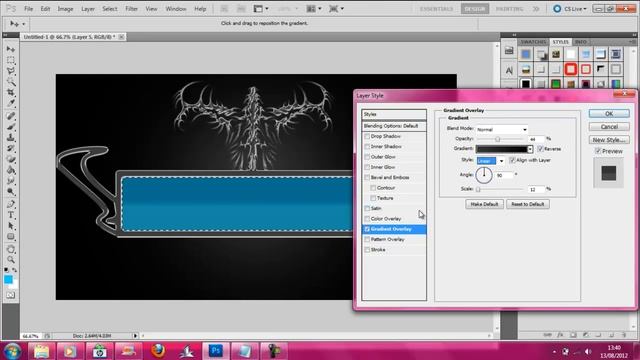The width and height of the screenshot is (640, 360).
Task: Uncheck the Gradient Overlay checkbox
Action: (x=367, y=229)
